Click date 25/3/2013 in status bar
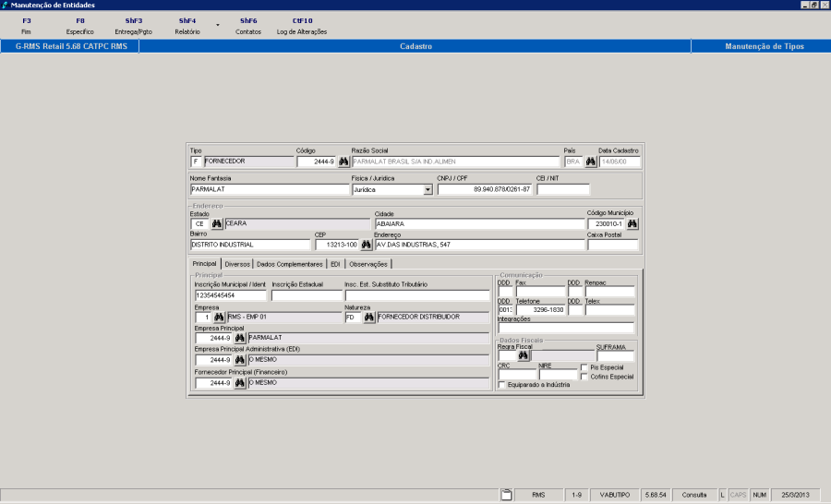 tap(795, 495)
